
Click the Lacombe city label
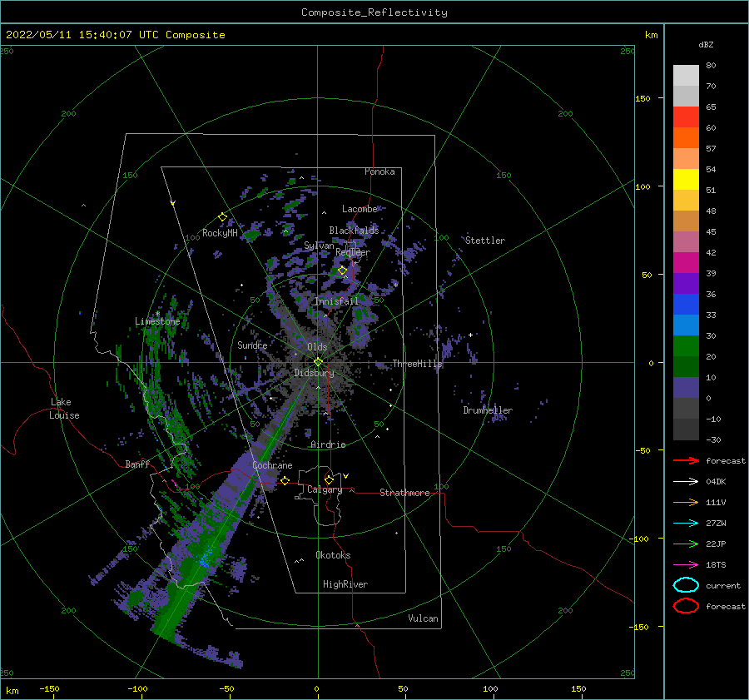point(360,209)
